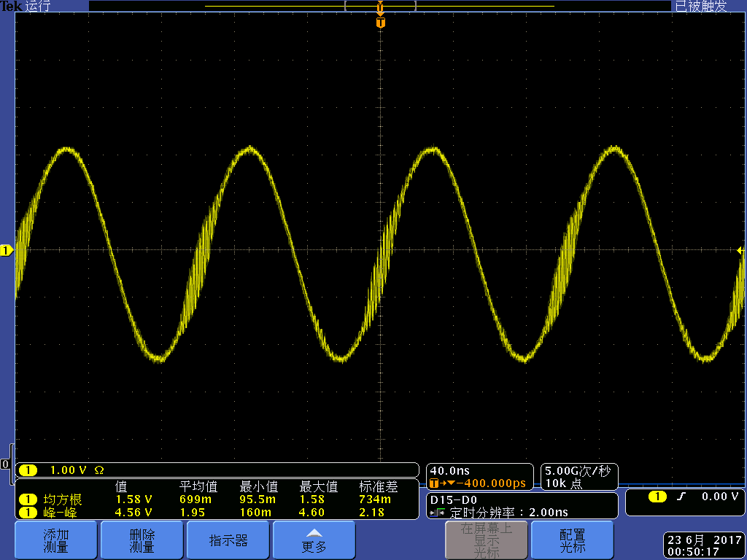Click the channel 1 badge showing 1.00 V
Image resolution: width=747 pixels, height=560 pixels.
click(x=28, y=470)
